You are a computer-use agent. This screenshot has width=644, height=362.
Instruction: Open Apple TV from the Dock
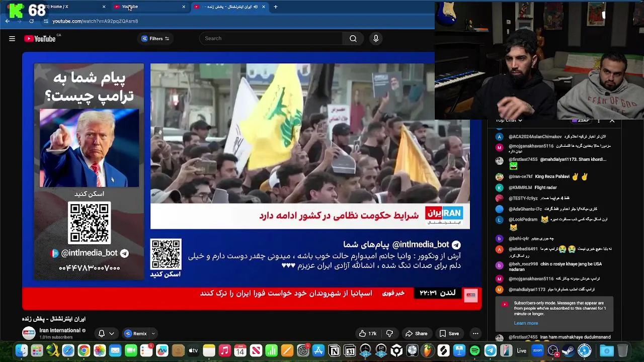click(x=193, y=350)
